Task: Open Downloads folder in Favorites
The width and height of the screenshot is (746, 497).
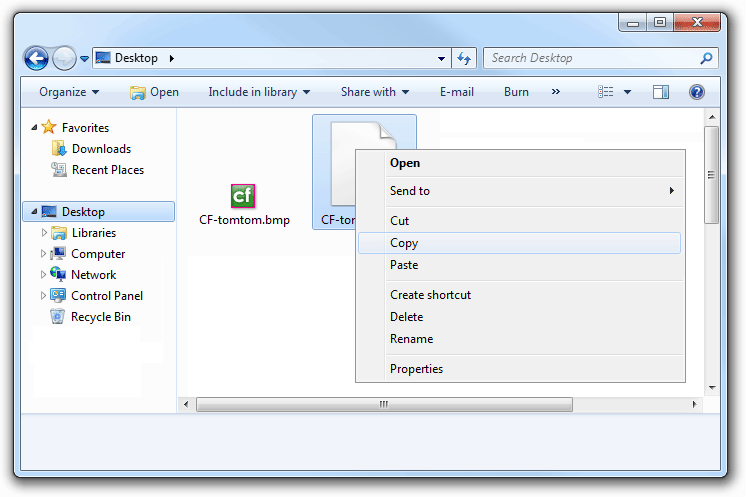Action: click(x=101, y=149)
